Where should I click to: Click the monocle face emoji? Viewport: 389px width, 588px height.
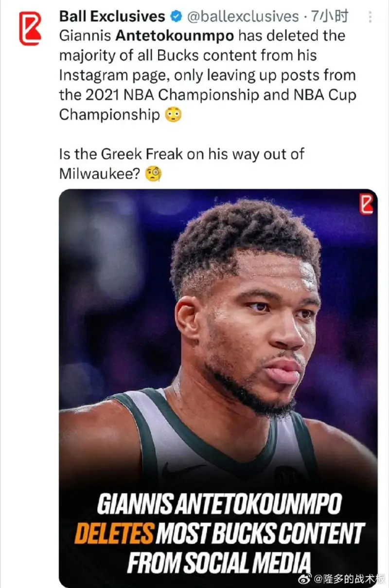click(154, 174)
